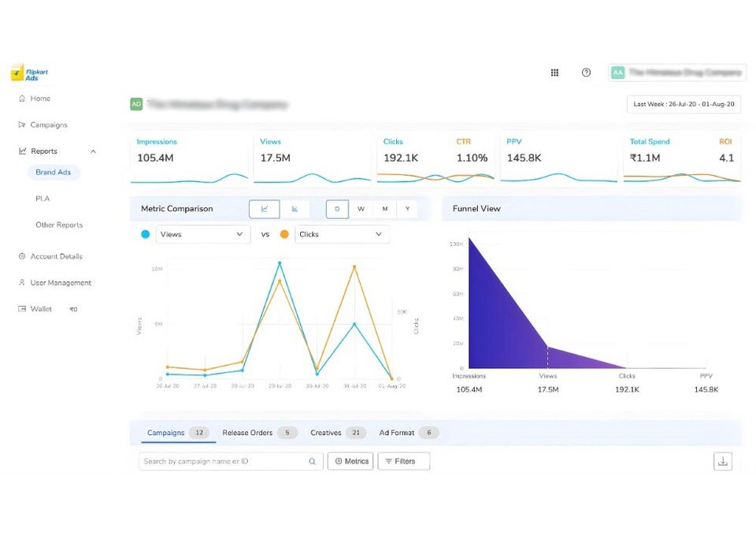Switch to line chart view icon
Screen dimensions: 756x536
pyautogui.click(x=265, y=209)
